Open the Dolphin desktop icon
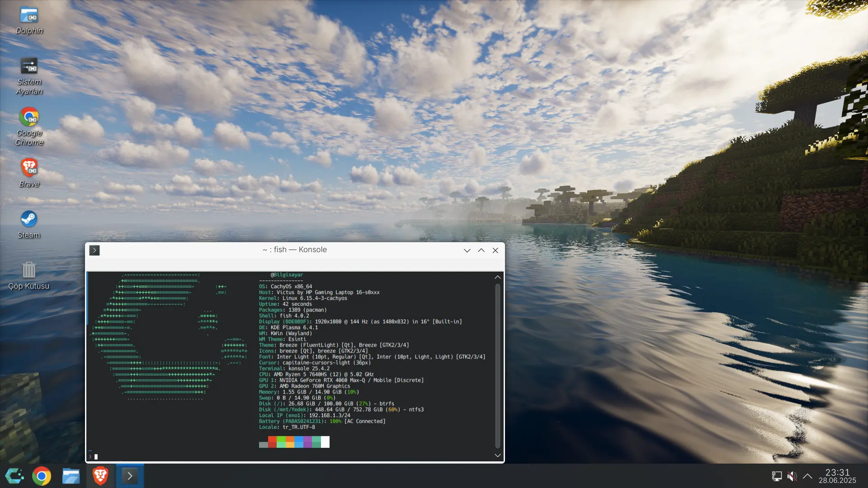Image resolution: width=868 pixels, height=488 pixels. (x=29, y=20)
